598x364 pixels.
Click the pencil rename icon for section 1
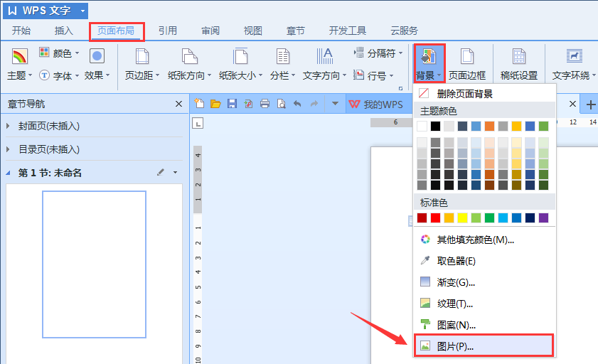[161, 172]
